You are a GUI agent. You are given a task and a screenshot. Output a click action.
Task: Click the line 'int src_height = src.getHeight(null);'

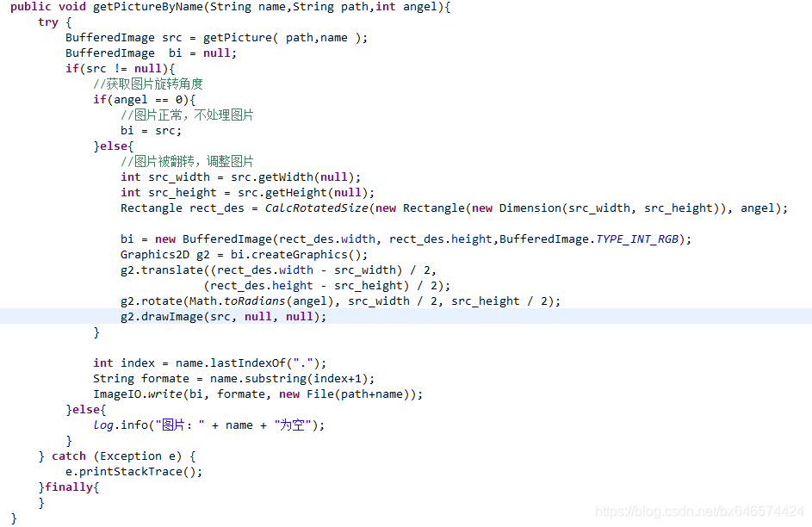(247, 193)
